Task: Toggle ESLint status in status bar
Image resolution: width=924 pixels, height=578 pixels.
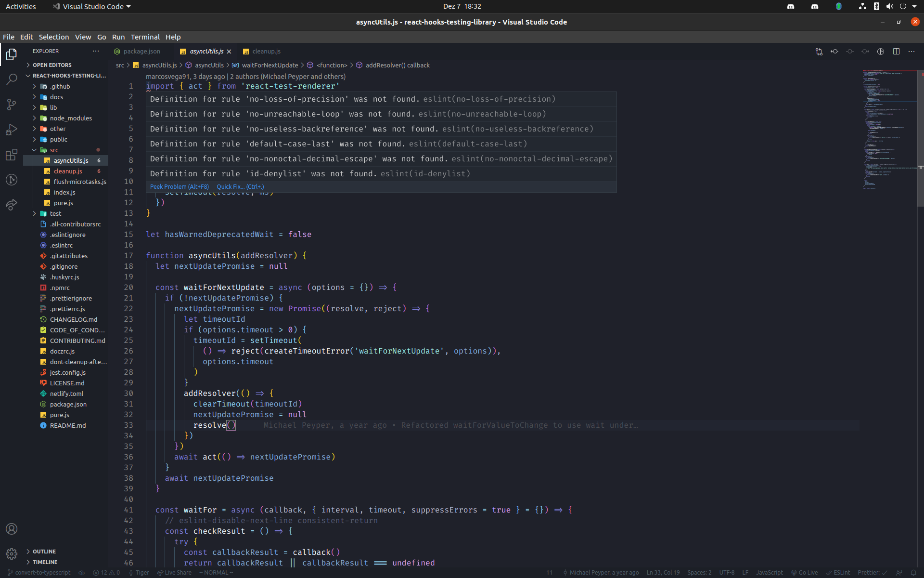Action: pyautogui.click(x=838, y=573)
